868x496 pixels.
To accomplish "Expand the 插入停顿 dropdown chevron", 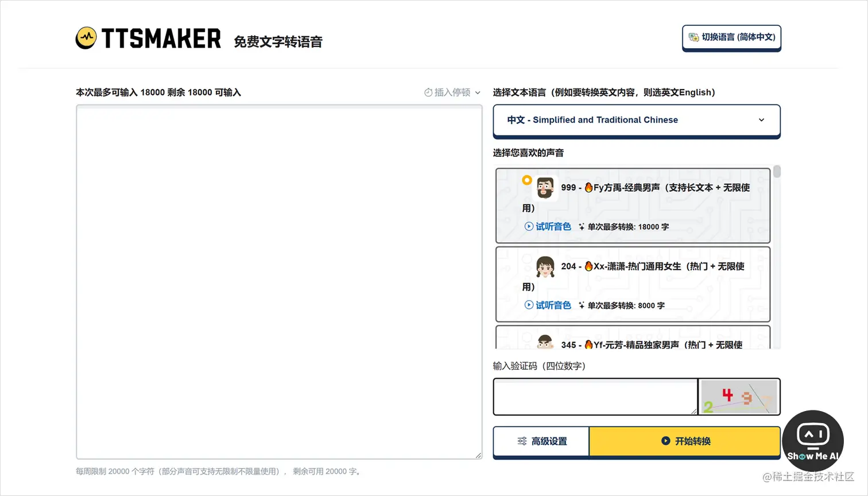I will 478,92.
